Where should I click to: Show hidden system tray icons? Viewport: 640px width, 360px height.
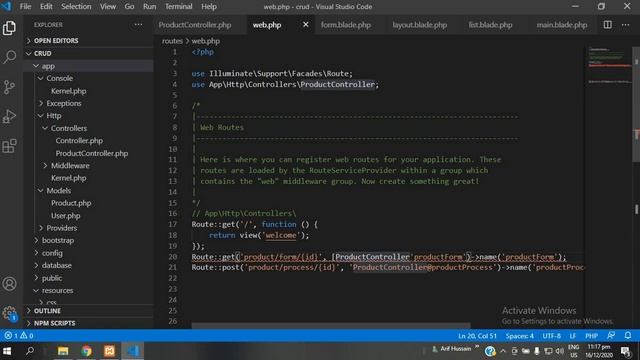(x=503, y=351)
